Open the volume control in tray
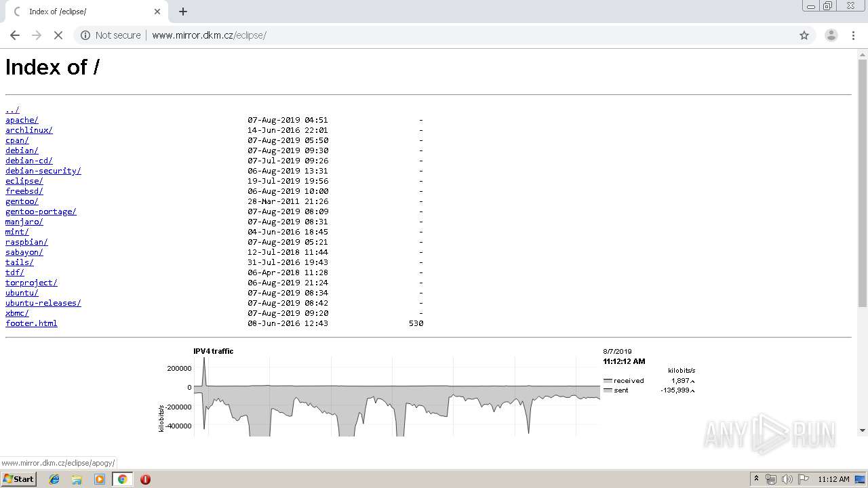The width and height of the screenshot is (868, 488). [x=787, y=479]
